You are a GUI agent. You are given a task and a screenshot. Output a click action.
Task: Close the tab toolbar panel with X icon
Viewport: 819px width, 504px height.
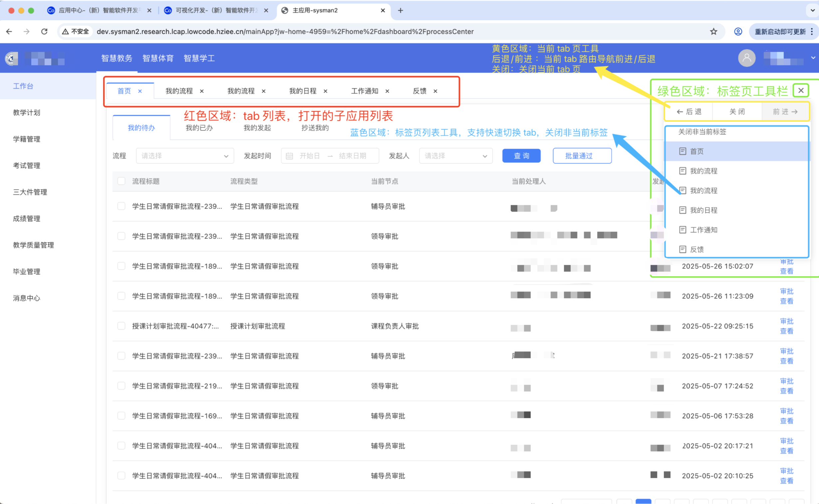801,90
